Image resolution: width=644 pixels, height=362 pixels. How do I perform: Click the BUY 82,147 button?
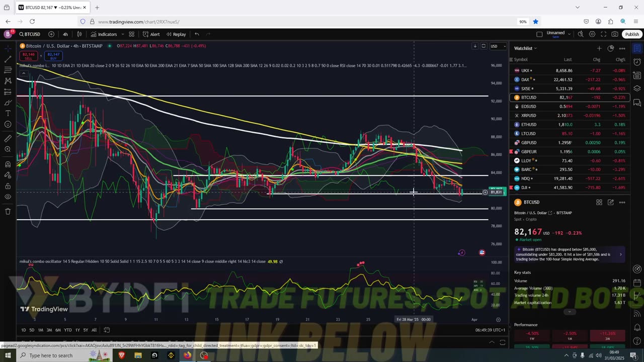coord(53,56)
